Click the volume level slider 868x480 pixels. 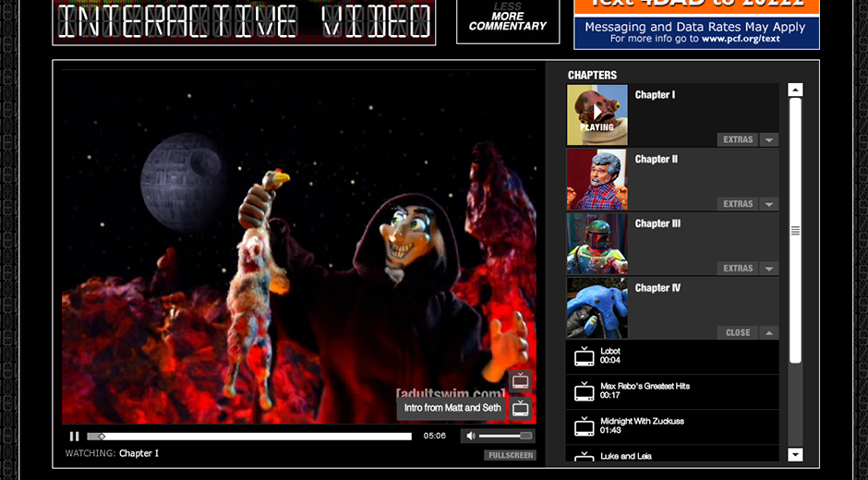point(505,437)
